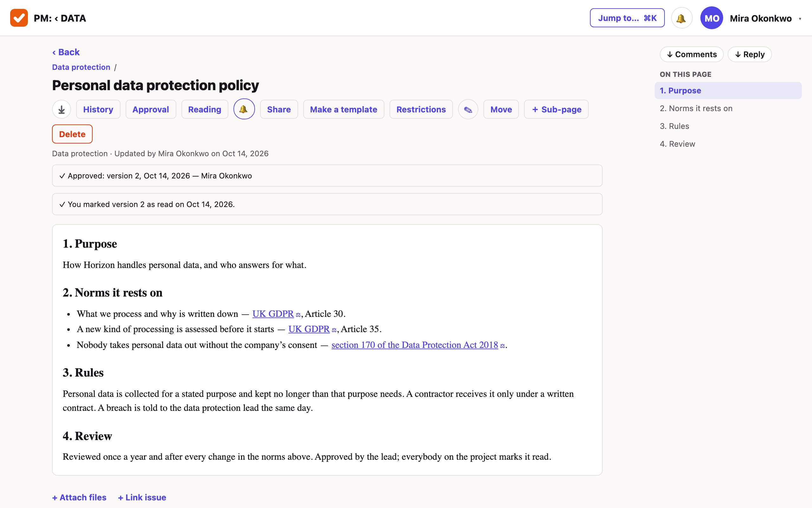Open the page History

coord(98,109)
